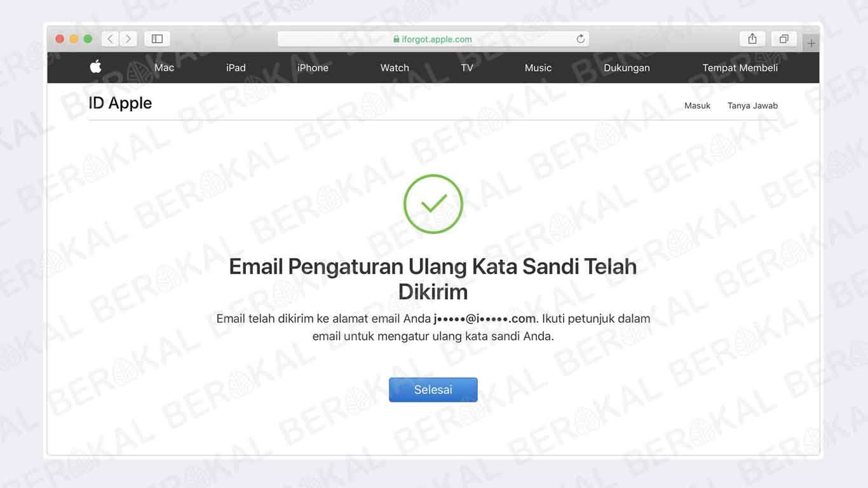Select Watch in the navigation bar
868x488 pixels.
pos(395,67)
